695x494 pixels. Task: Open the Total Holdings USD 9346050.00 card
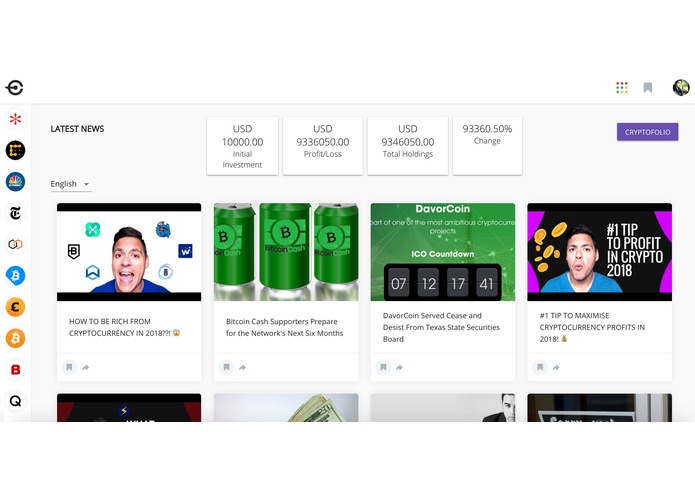coord(408,146)
